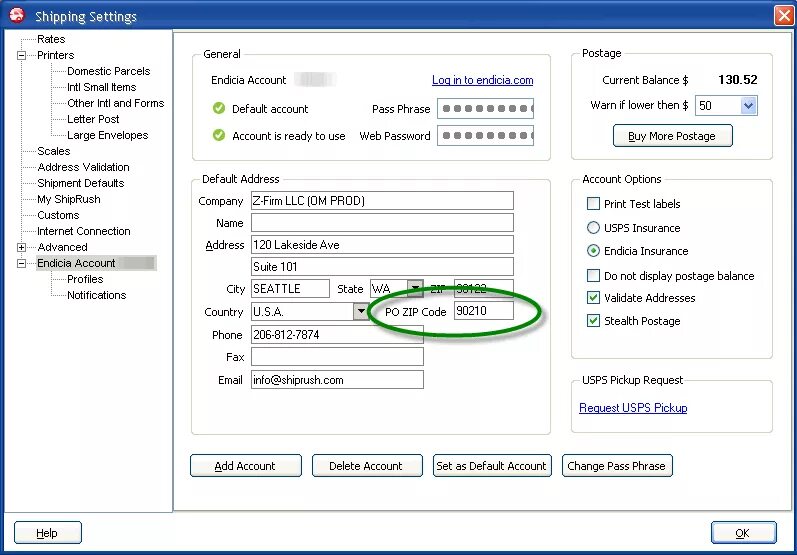Open Notifications under Endicia Account
This screenshot has width=797, height=555.
[97, 295]
